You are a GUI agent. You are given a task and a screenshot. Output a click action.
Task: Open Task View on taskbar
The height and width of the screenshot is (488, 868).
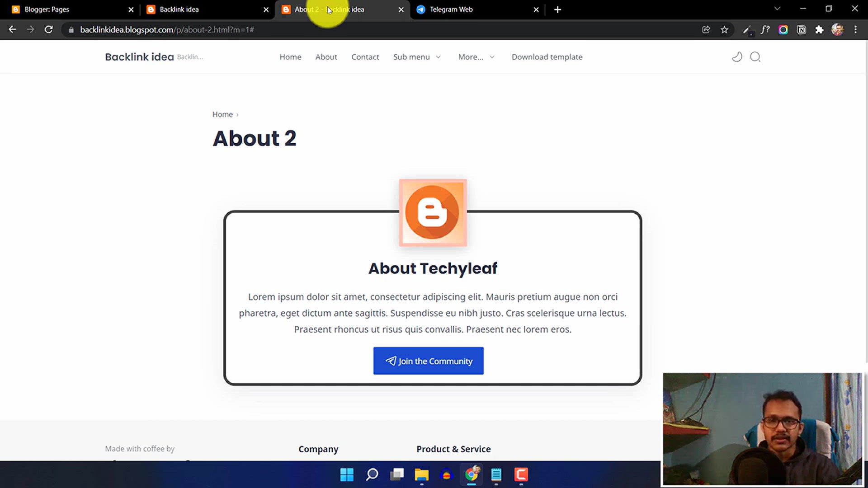point(397,474)
